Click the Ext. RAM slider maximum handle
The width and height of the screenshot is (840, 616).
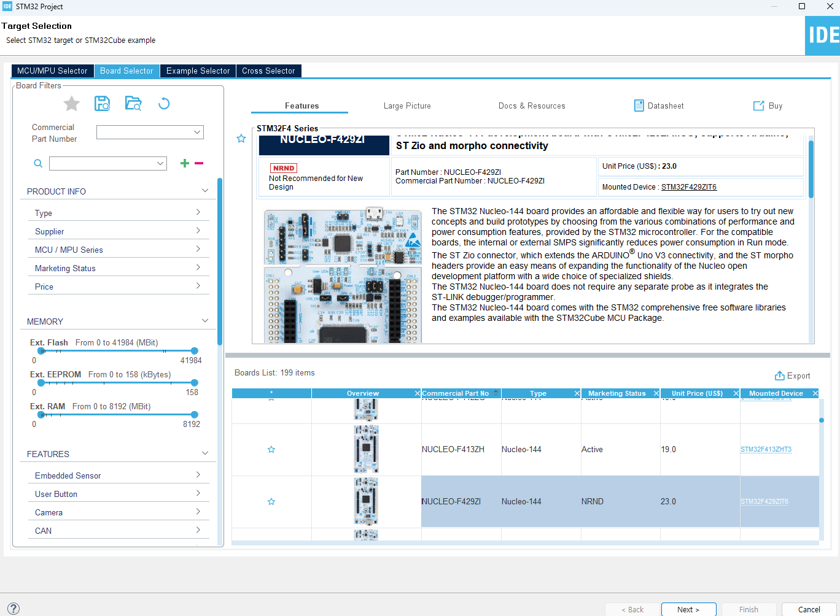(x=194, y=415)
